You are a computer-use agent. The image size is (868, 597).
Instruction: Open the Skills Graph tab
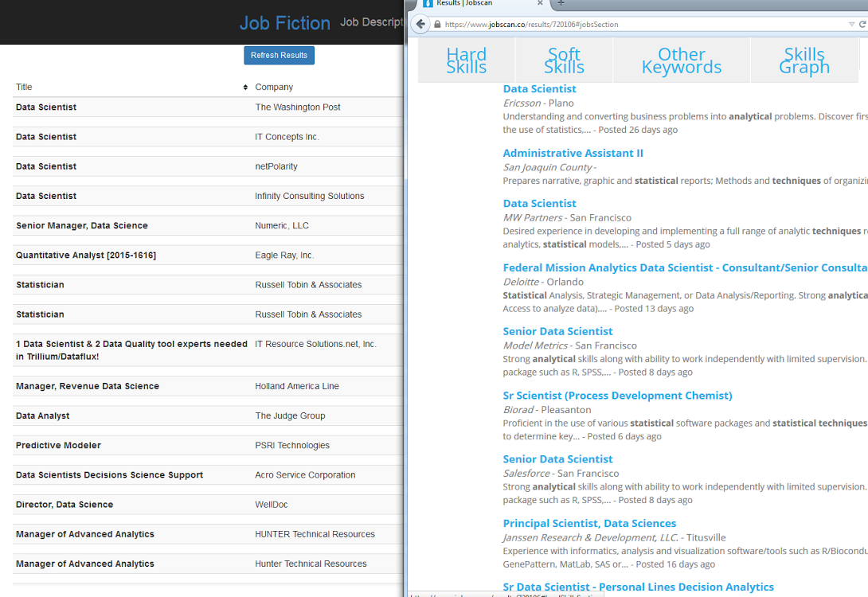click(x=804, y=60)
